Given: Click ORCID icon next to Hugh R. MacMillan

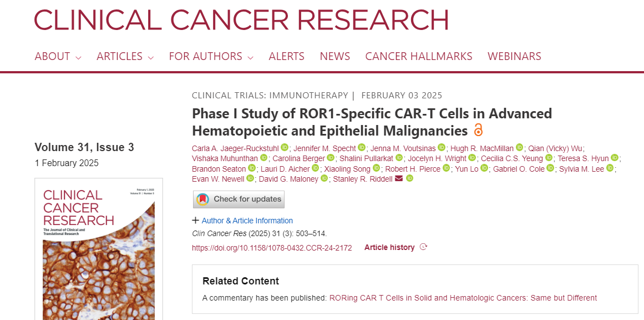Looking at the screenshot, I should 520,147.
